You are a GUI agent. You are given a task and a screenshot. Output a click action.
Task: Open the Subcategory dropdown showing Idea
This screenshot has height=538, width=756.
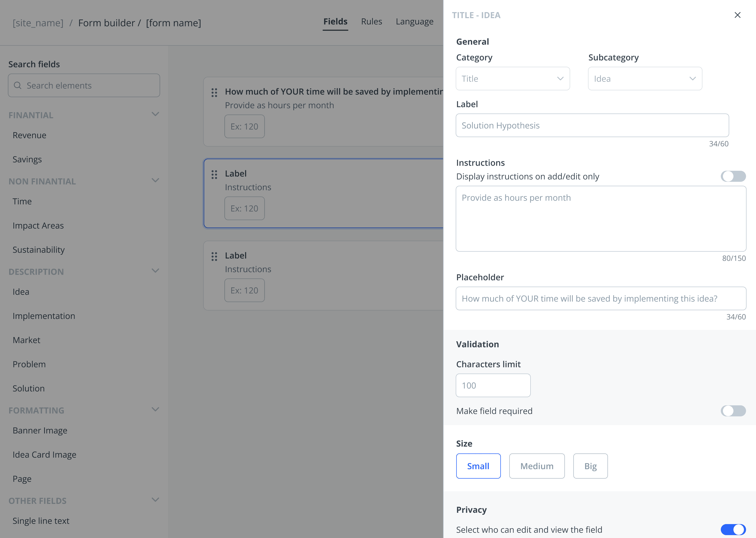click(644, 79)
